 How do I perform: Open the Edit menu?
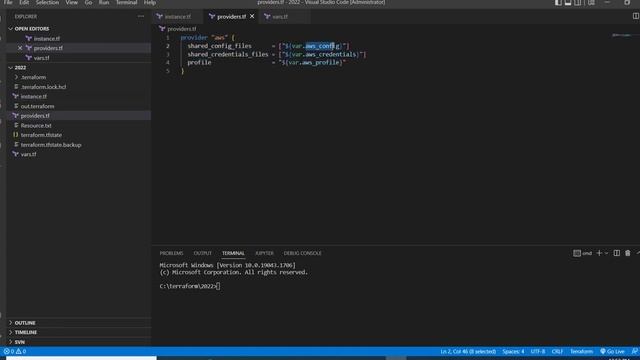[x=24, y=2]
